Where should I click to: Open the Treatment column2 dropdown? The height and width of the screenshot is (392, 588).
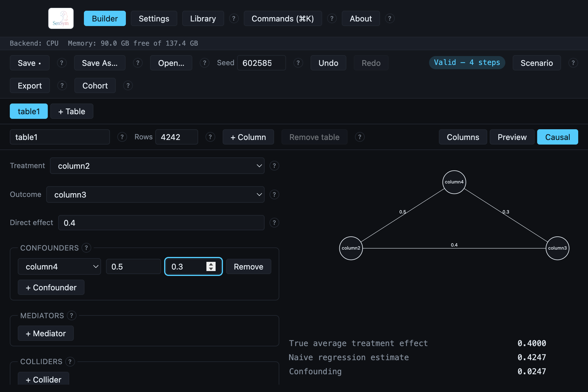(157, 166)
